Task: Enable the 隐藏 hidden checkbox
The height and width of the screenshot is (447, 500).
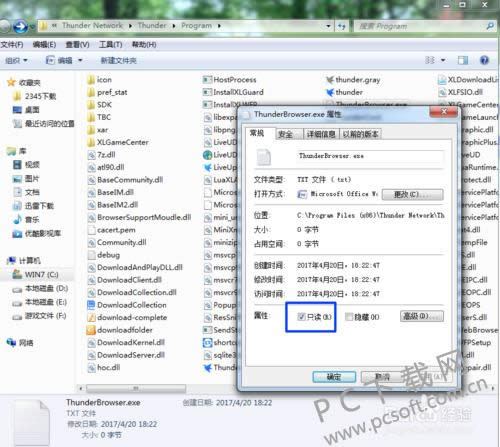Action: 349,317
